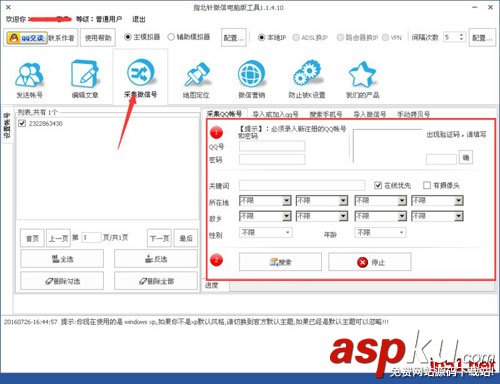Toggle the checkbox for account 2322863430
Screen dimensions: 500x384
(22, 123)
